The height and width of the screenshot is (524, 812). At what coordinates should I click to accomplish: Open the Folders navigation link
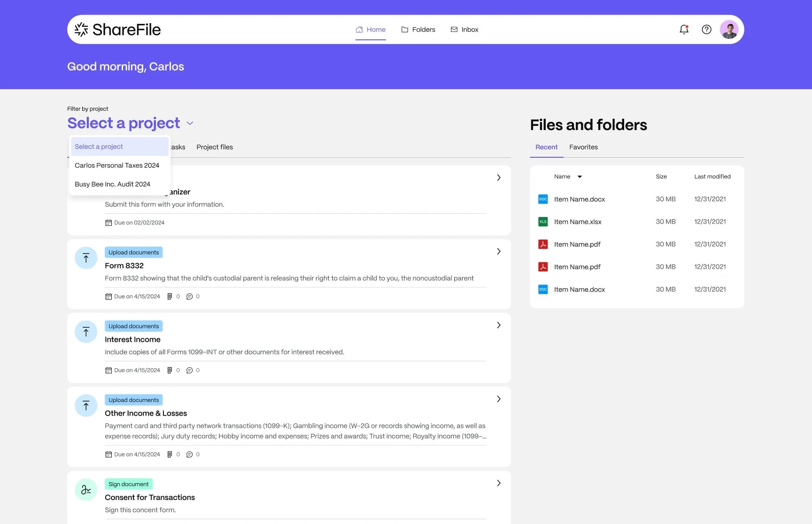point(418,29)
